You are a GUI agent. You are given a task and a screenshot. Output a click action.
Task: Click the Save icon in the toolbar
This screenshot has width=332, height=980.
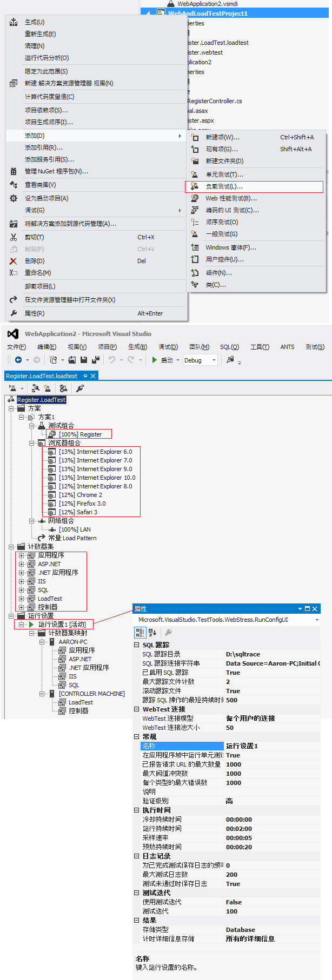coord(84,360)
